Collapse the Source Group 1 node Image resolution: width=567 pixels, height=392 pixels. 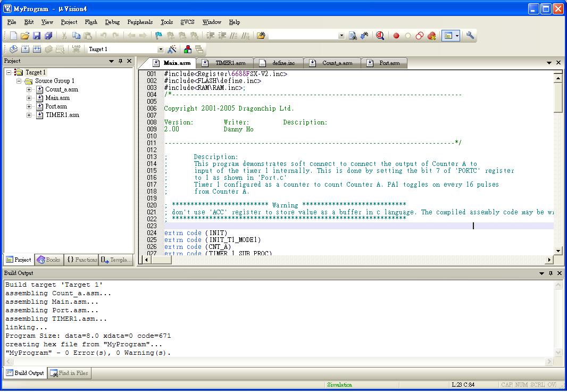[x=19, y=81]
